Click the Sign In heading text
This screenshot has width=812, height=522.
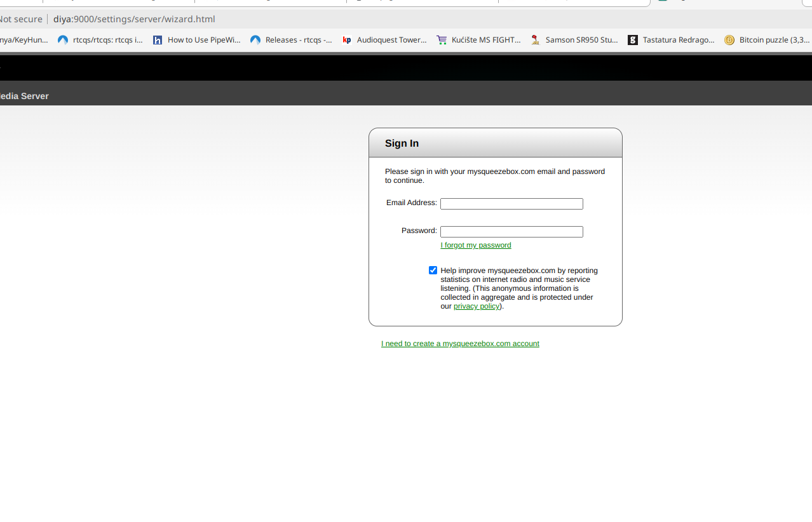[402, 144]
